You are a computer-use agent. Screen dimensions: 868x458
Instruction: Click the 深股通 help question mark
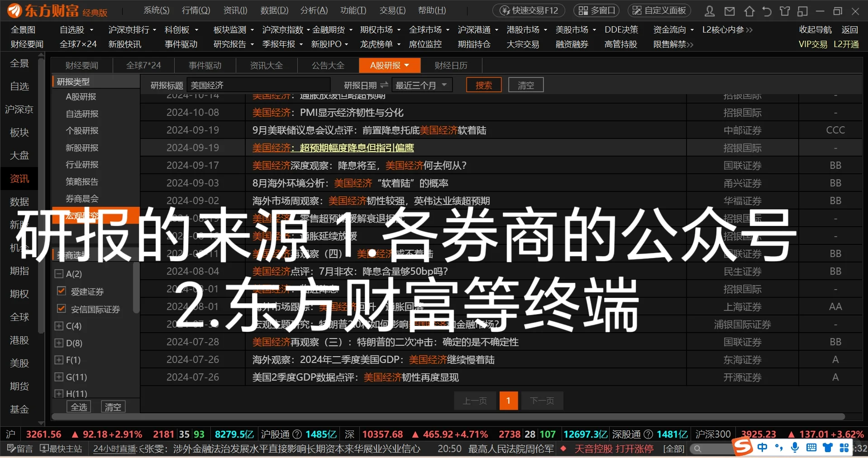[649, 434]
